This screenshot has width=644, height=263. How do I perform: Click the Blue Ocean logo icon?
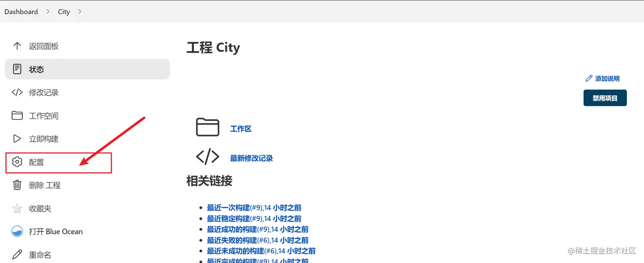[x=17, y=231]
